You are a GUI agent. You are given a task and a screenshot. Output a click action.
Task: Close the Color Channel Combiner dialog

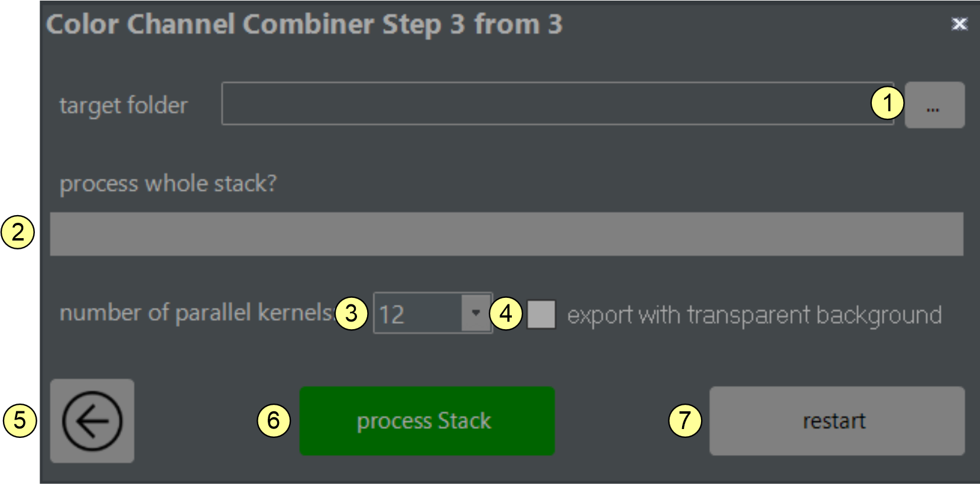coord(959,24)
